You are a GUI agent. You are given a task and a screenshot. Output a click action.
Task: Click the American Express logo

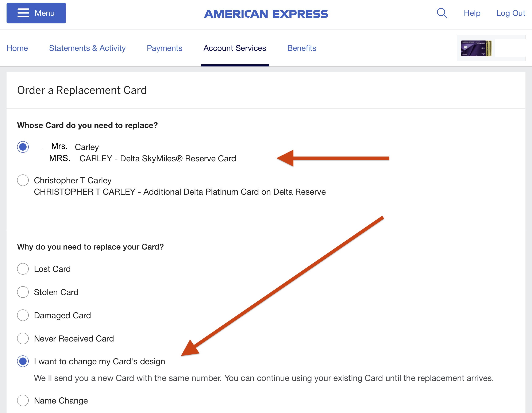pos(266,14)
